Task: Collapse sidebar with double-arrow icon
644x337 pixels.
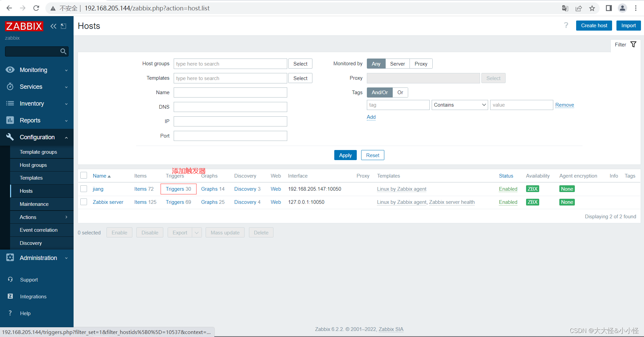Action: tap(53, 26)
